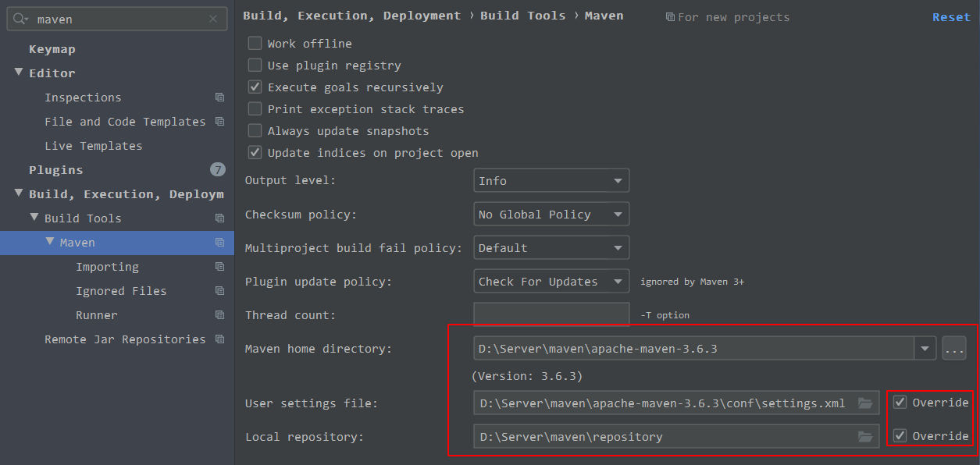Click the Local repository path field

coord(676,436)
